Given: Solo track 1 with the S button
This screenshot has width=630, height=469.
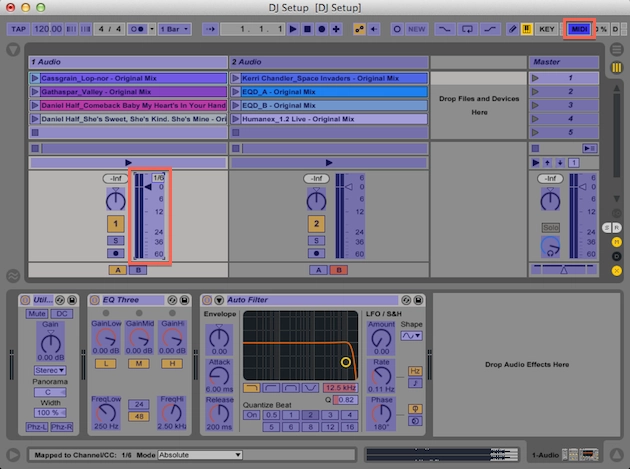Looking at the screenshot, I should [116, 240].
